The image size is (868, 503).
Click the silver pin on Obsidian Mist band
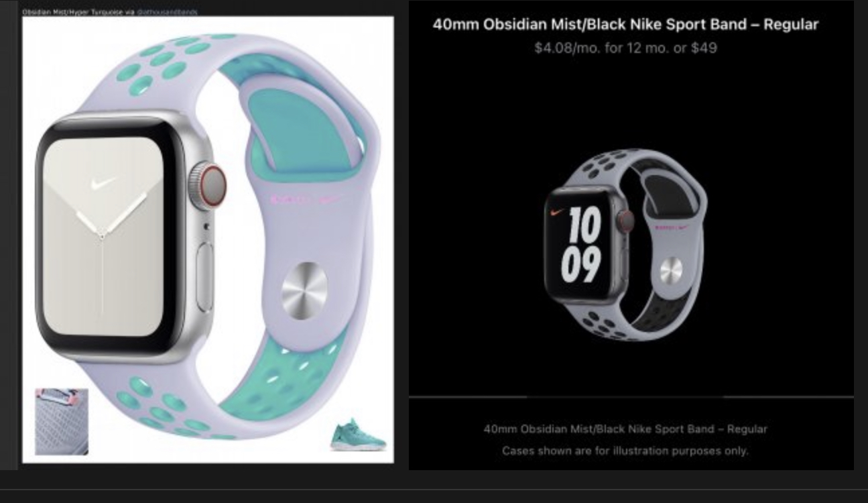671,270
